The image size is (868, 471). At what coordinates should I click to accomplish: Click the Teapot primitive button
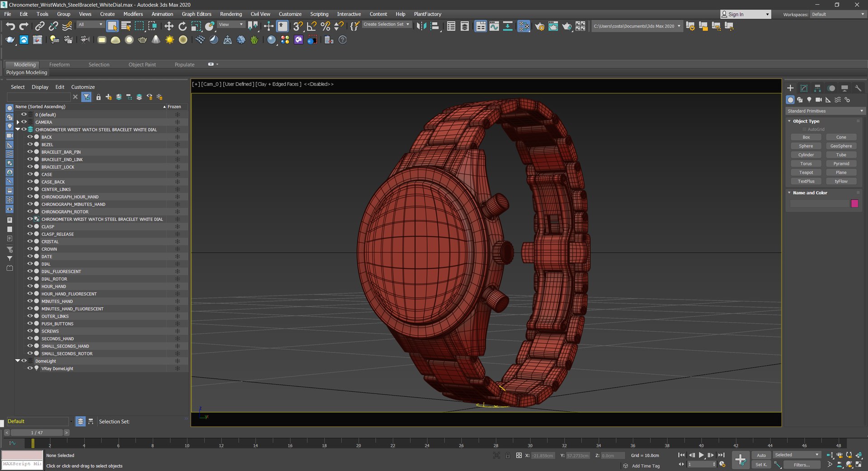[x=806, y=172]
